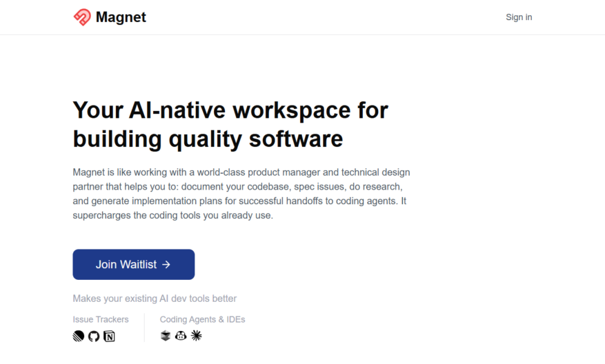605x364 pixels.
Task: Open the Linear issue tracker icon
Action: coord(79,336)
